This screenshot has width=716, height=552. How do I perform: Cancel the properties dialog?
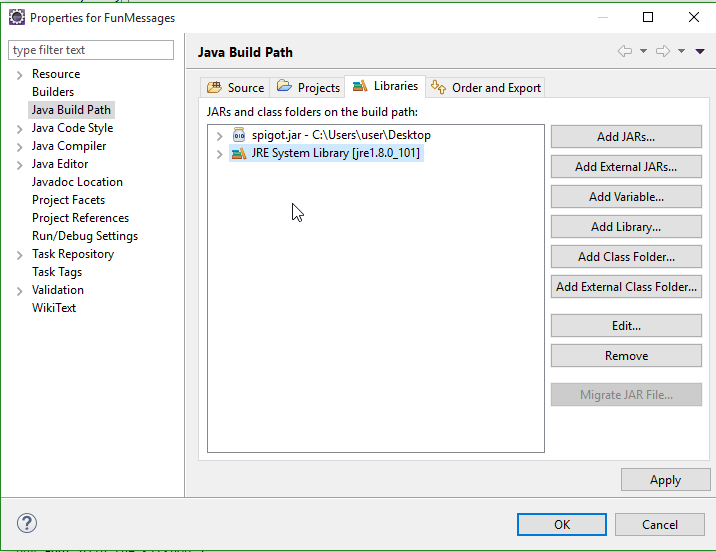pyautogui.click(x=660, y=525)
